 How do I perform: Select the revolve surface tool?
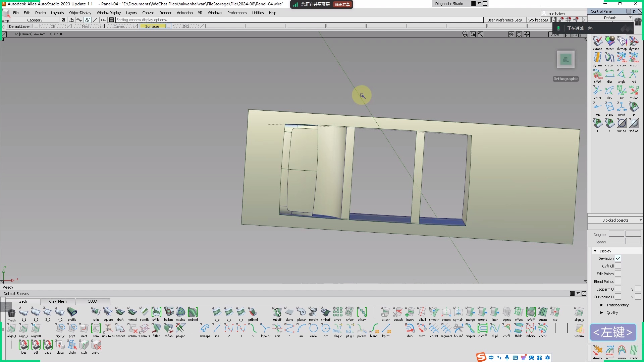point(313,312)
